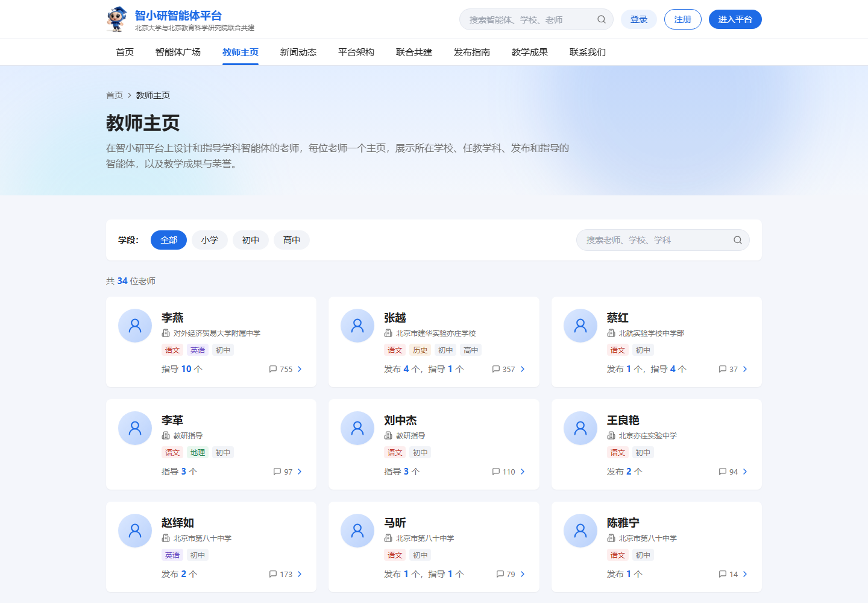Image resolution: width=868 pixels, height=603 pixels.
Task: Click comment icon showing 94 on 王良艳's card
Action: coord(723,472)
